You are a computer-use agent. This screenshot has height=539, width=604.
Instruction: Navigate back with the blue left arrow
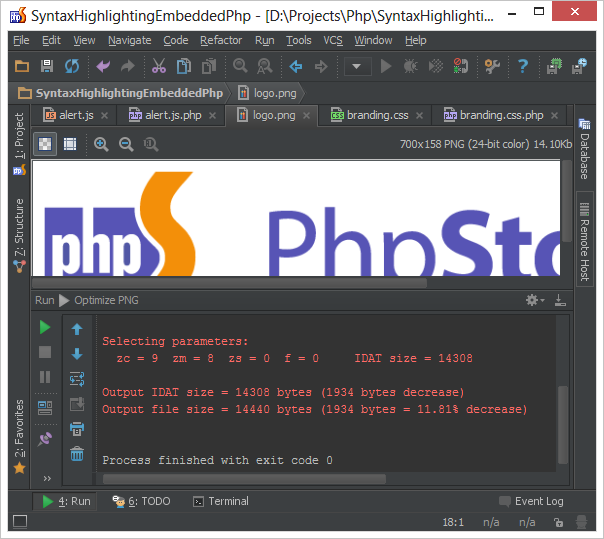[x=296, y=66]
